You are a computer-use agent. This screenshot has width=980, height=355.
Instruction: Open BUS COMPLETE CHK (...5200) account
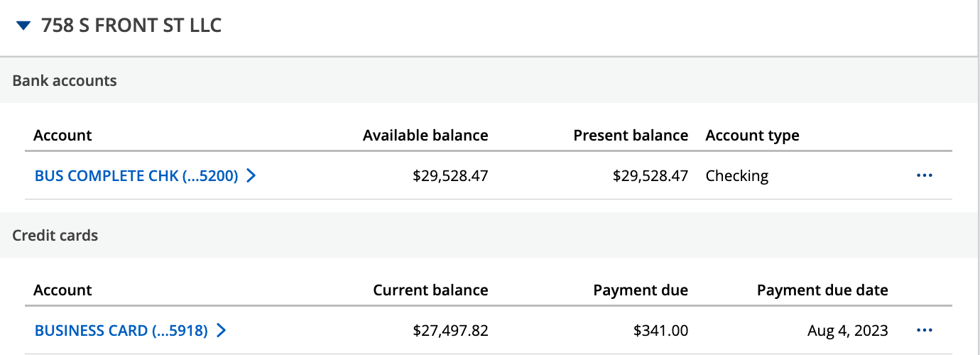point(136,176)
